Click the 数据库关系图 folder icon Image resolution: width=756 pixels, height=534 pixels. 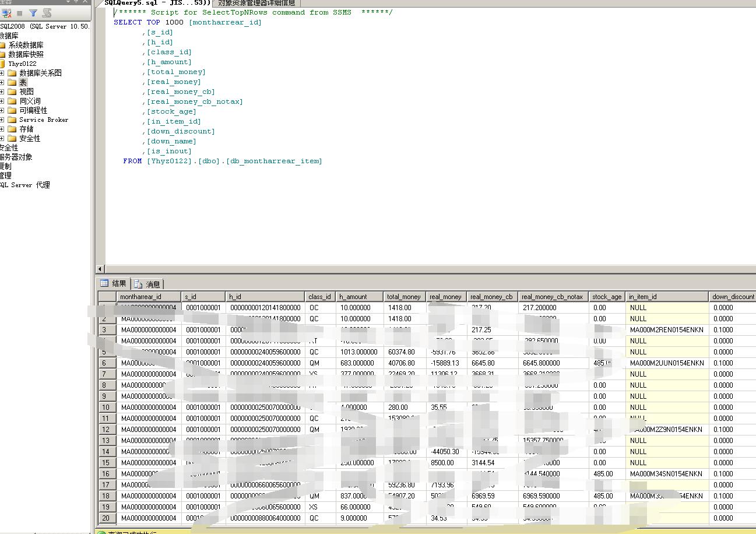click(12, 73)
